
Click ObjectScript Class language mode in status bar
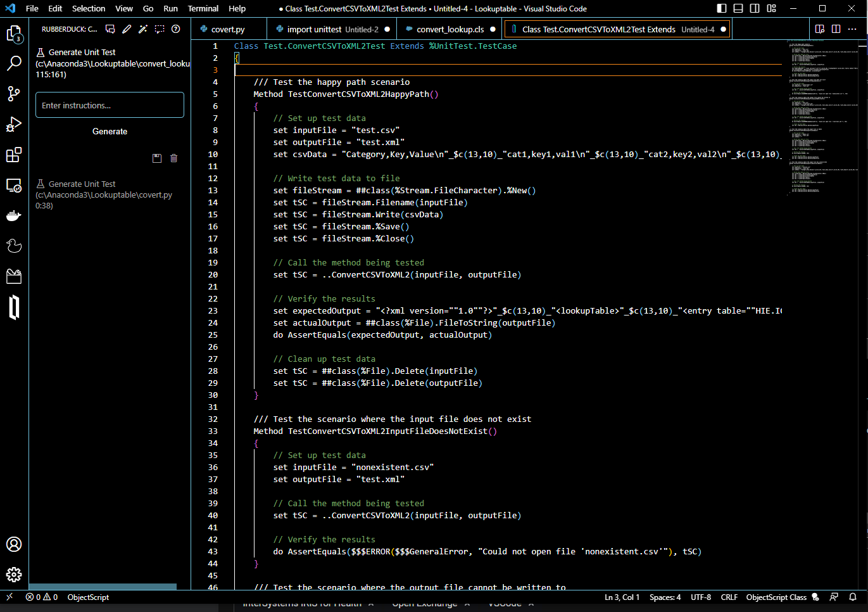click(x=776, y=597)
